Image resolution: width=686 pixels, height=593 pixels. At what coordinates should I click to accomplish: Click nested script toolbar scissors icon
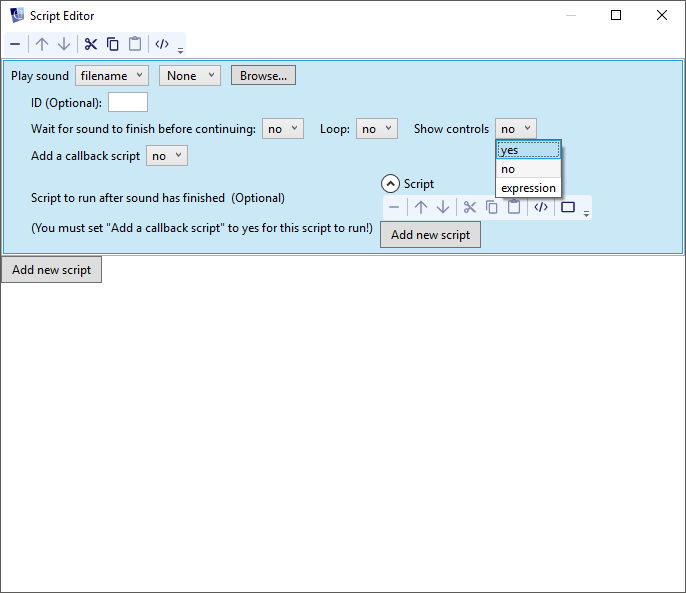[469, 207]
